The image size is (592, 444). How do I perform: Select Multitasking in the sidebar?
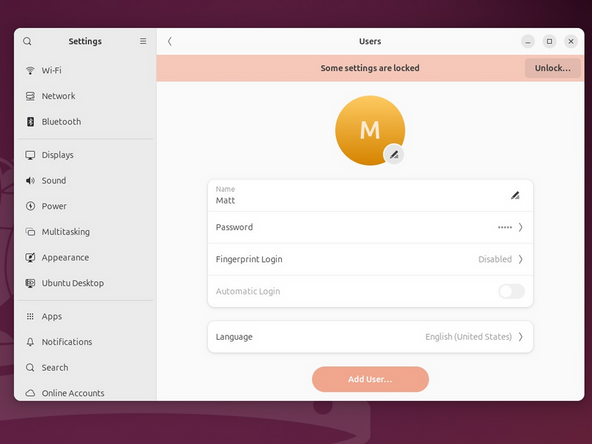(85, 232)
